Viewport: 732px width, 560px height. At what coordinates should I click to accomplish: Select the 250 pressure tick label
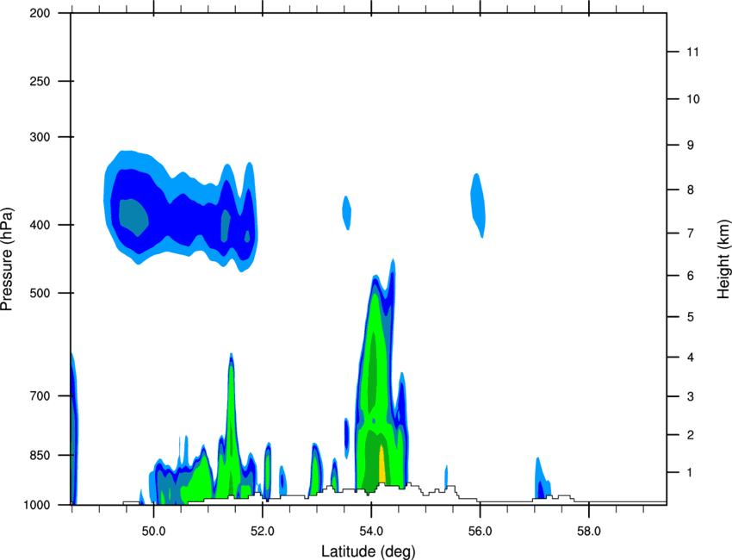tap(40, 81)
